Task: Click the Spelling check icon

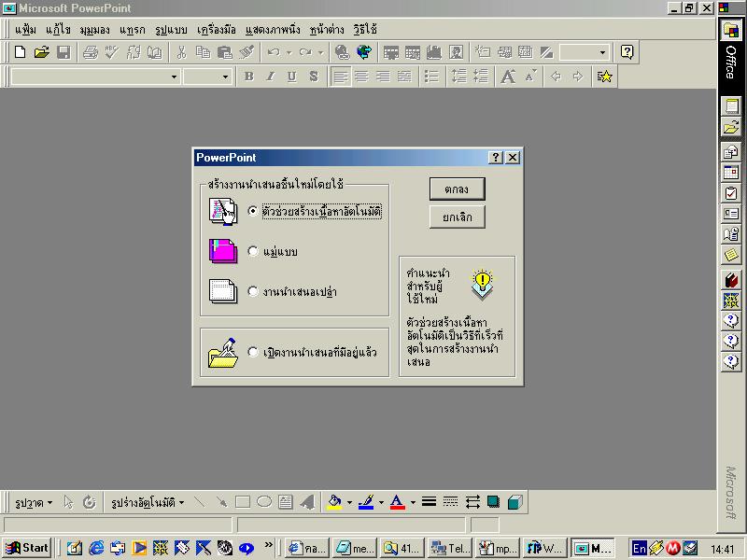Action: click(111, 52)
